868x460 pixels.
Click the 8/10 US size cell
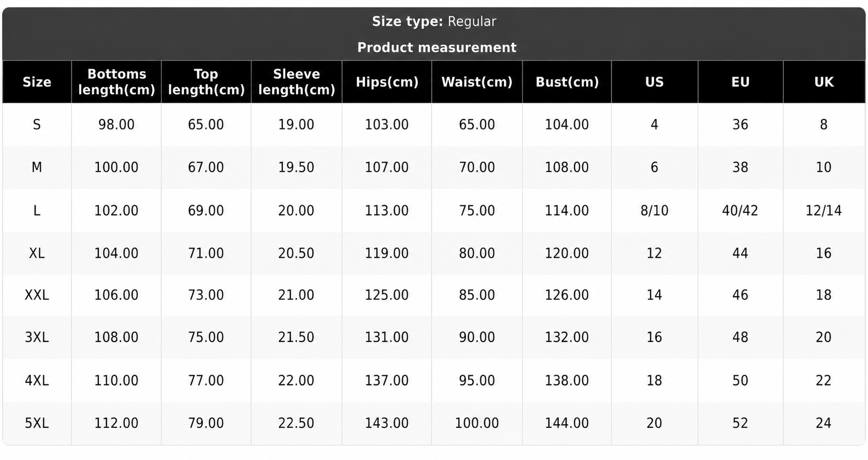(x=654, y=210)
